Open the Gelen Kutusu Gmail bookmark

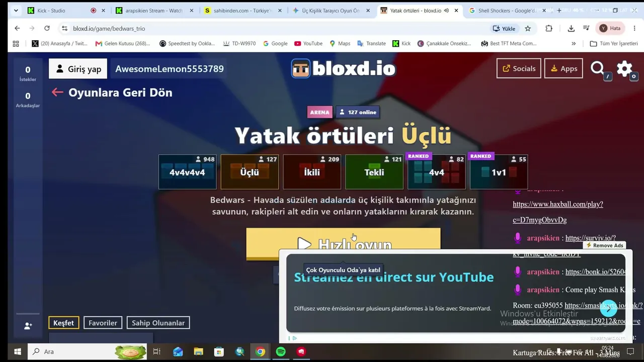point(123,44)
